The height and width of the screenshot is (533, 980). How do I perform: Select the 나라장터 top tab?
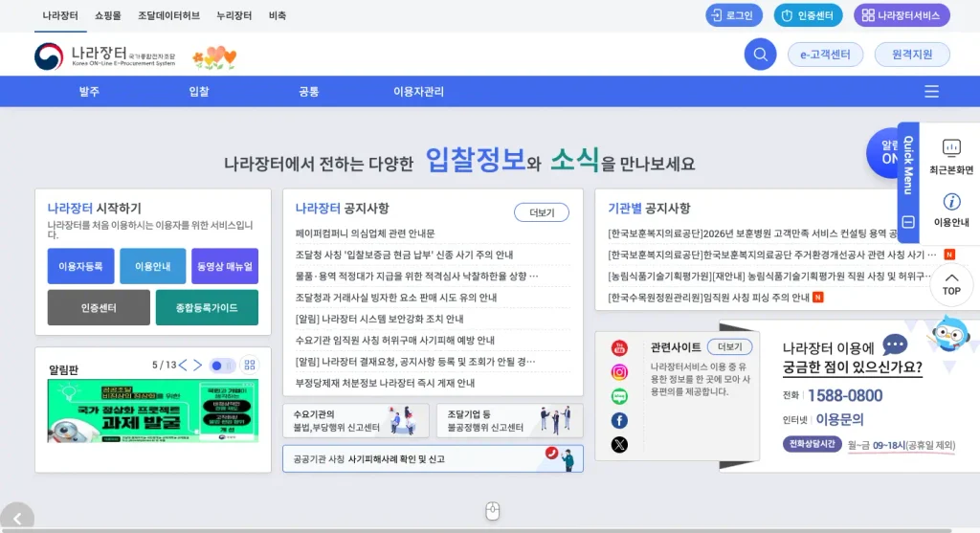click(60, 15)
